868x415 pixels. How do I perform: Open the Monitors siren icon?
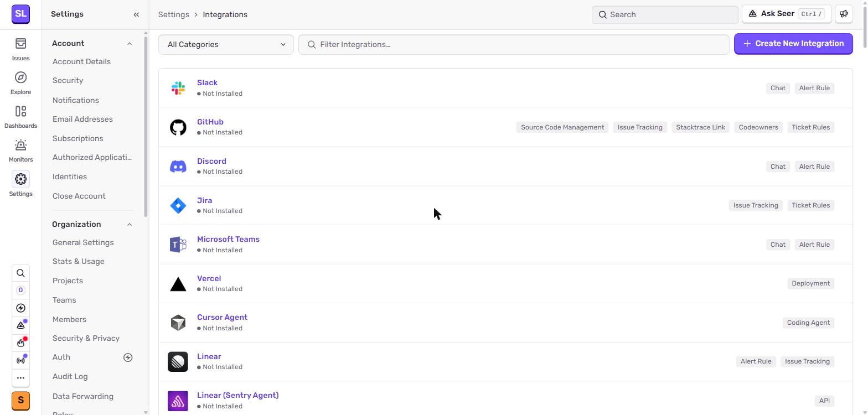20,145
